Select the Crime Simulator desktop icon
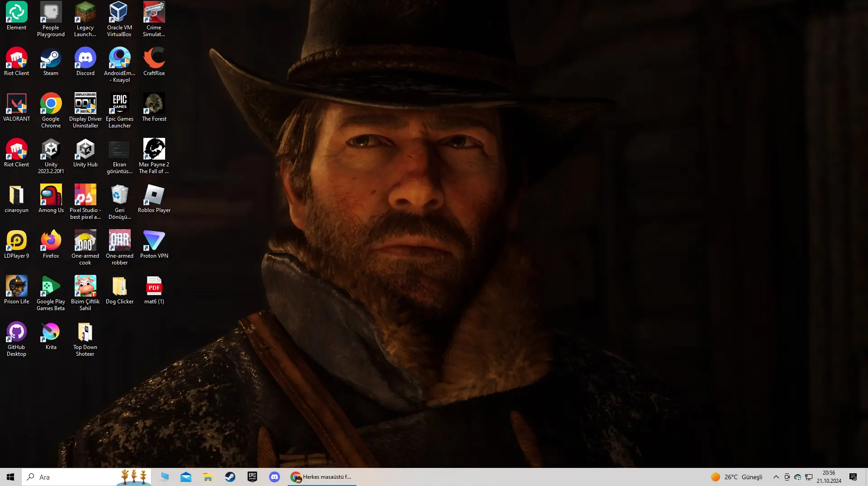 click(154, 19)
